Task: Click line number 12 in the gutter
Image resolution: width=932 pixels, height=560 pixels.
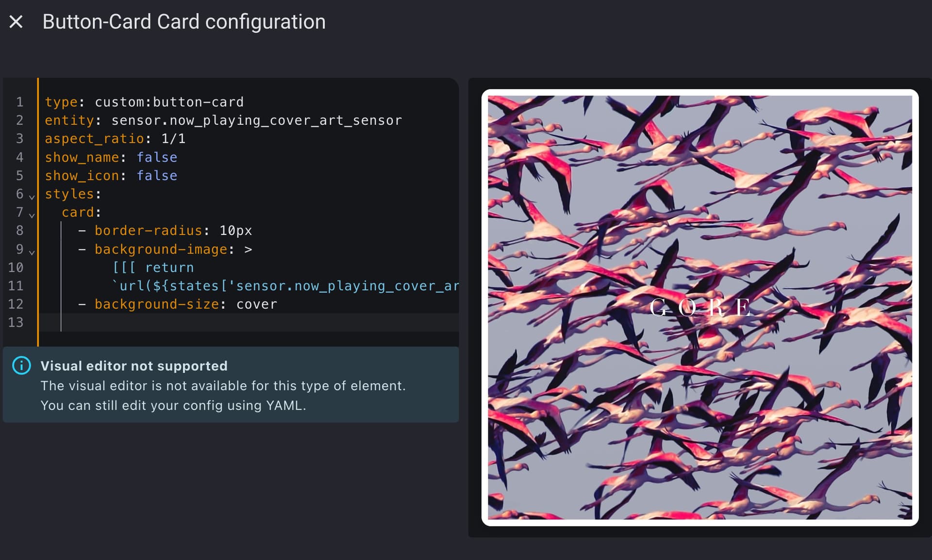Action: (x=16, y=304)
